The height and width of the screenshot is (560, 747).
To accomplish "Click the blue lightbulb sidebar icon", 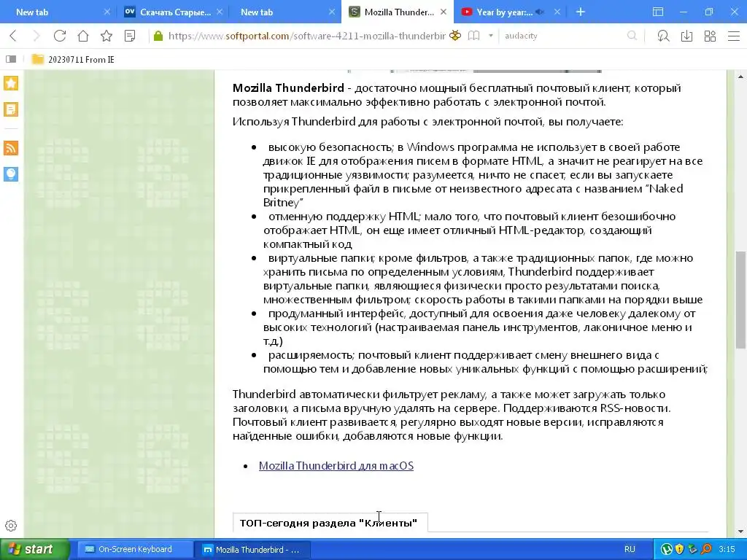I will [11, 174].
